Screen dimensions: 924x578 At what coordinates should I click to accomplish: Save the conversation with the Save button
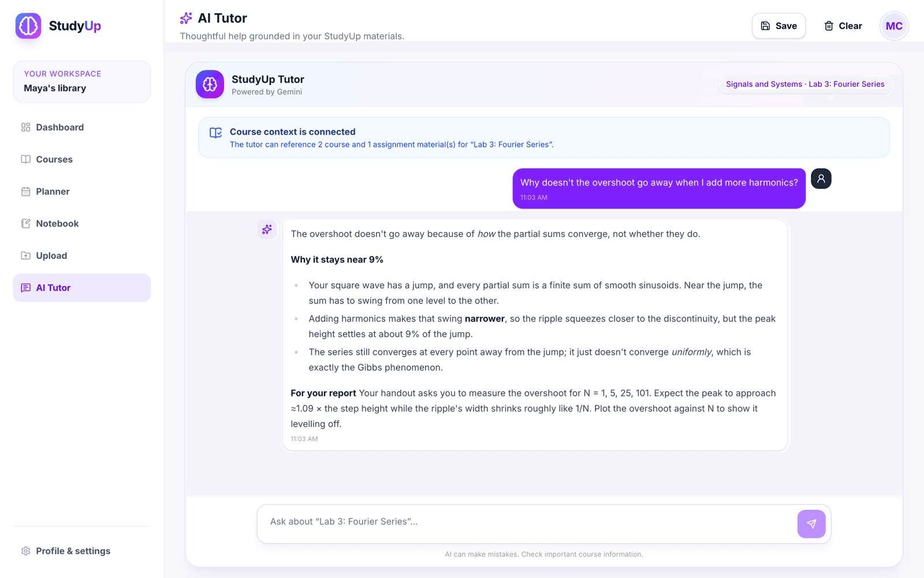coord(778,26)
